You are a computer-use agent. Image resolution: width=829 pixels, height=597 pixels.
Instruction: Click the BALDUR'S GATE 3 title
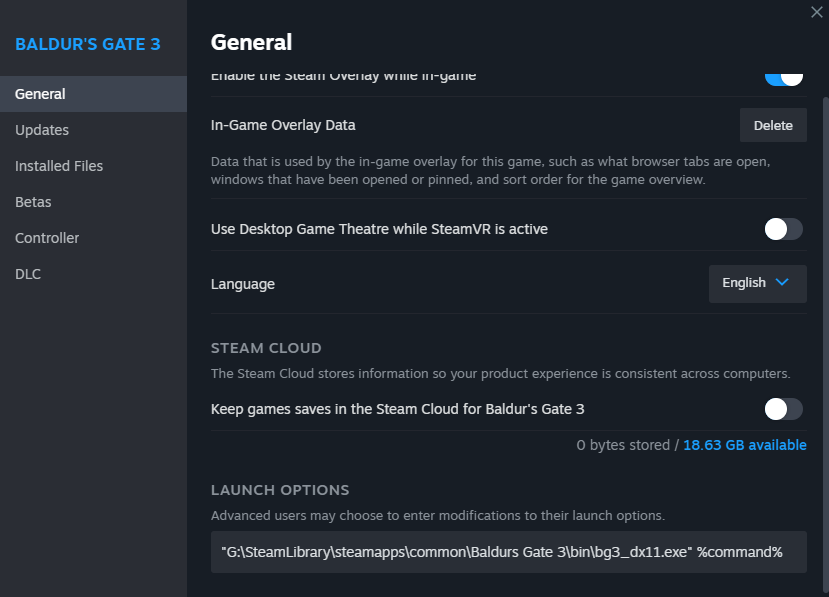[x=87, y=44]
